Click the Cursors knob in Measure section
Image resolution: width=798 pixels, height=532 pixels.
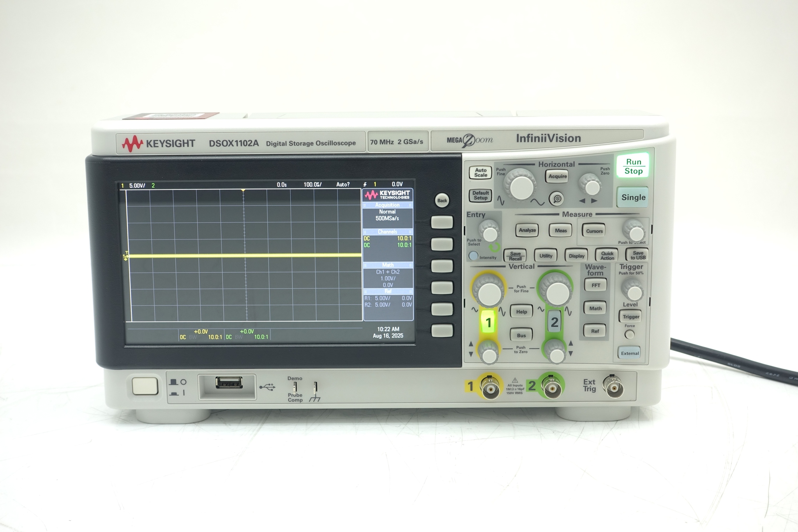click(635, 231)
